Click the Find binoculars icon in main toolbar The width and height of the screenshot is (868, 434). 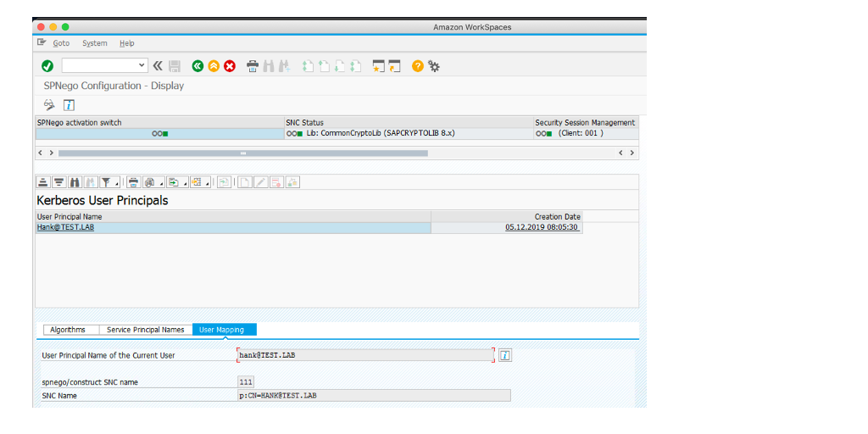[269, 66]
